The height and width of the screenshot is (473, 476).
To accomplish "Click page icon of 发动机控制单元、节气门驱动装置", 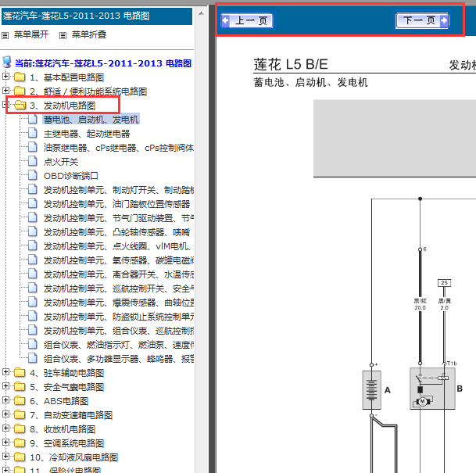I will tap(33, 217).
